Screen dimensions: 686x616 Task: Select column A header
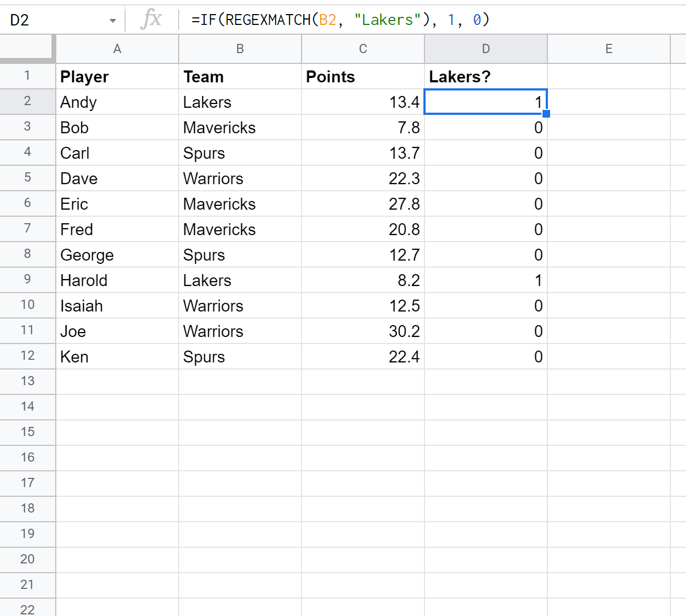[x=117, y=49]
